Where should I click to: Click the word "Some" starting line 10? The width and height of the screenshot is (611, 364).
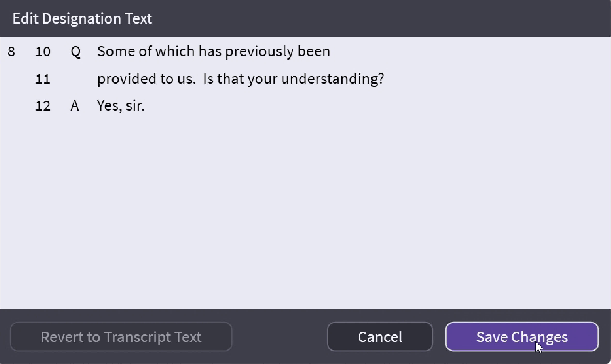point(116,52)
